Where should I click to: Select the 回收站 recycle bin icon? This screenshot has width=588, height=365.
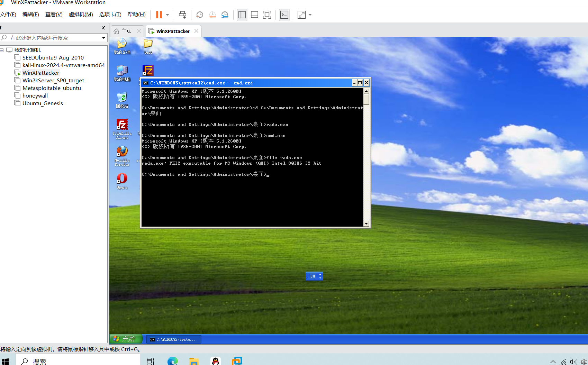click(x=122, y=100)
